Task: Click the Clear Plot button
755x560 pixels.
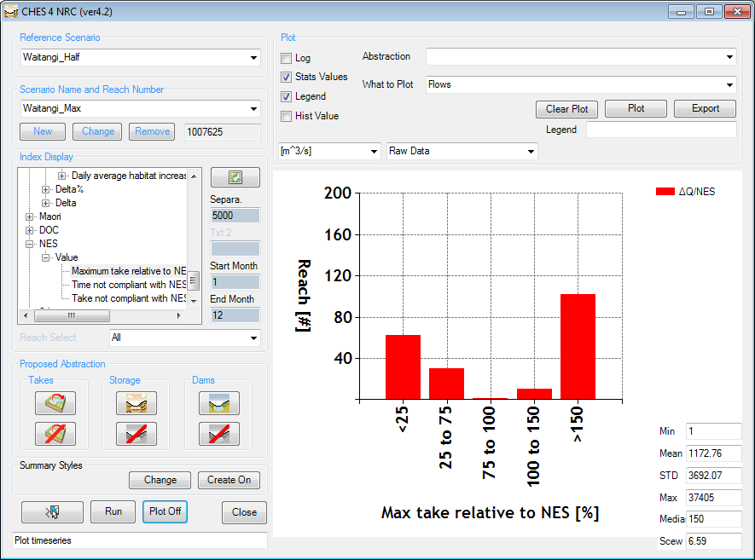Action: tap(567, 109)
